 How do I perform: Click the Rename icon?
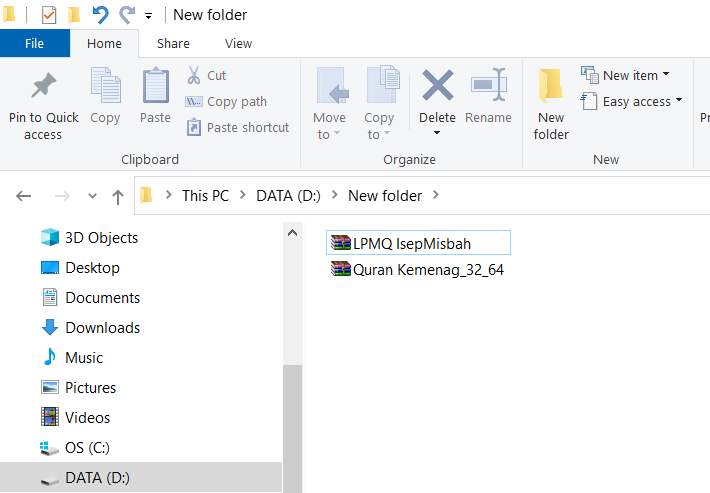pyautogui.click(x=489, y=85)
